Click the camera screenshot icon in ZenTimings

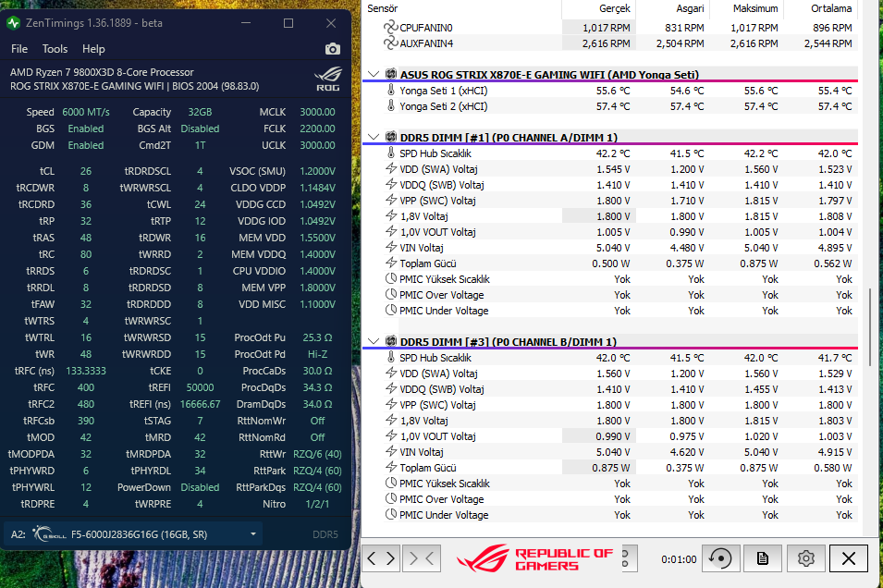tap(332, 49)
